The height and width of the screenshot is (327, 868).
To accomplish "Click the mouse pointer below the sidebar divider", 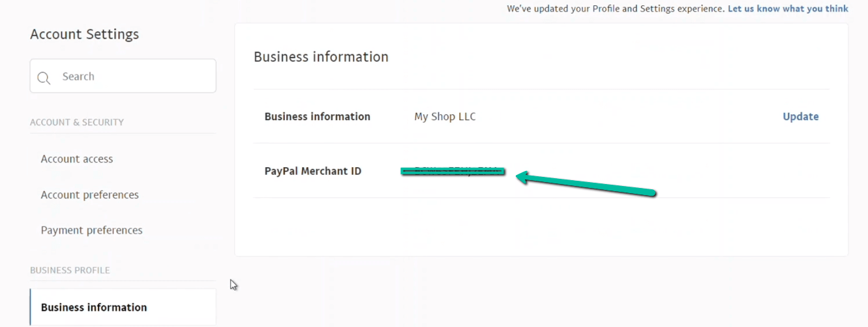I will (233, 284).
